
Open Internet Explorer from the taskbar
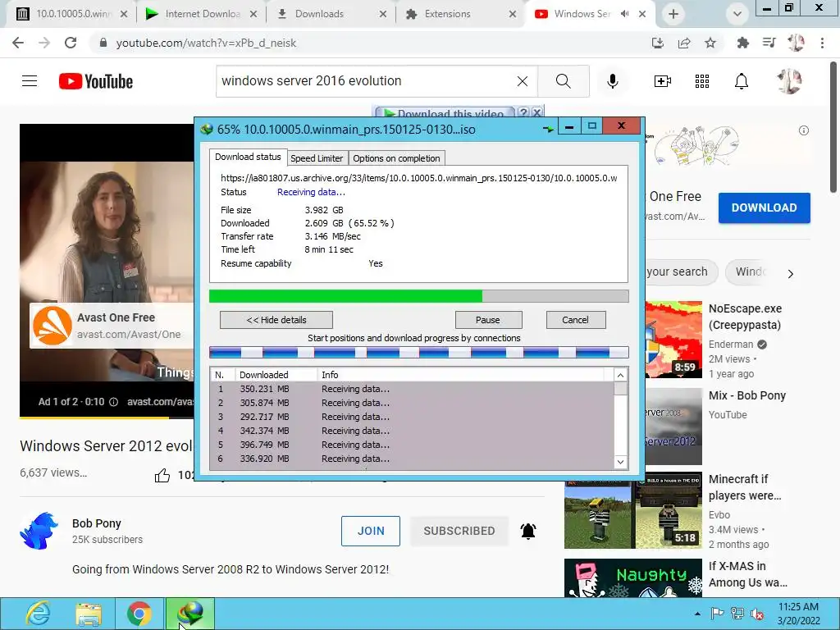pos(38,614)
